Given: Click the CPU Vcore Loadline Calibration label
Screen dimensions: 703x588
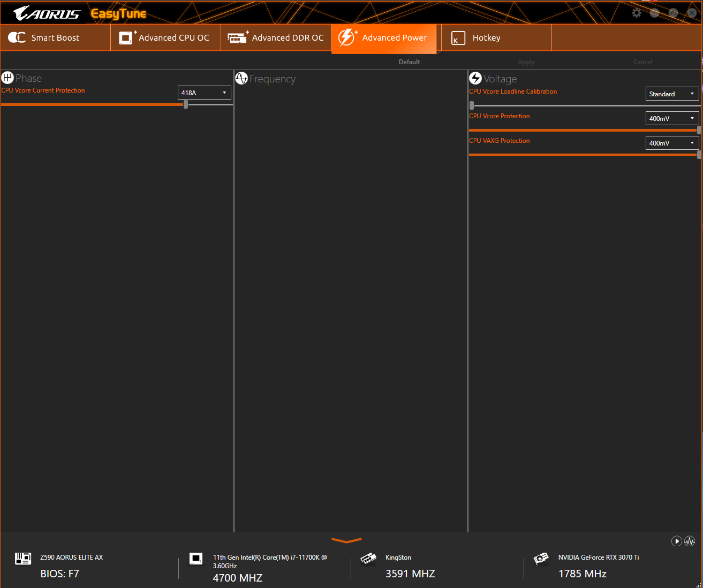Looking at the screenshot, I should [x=513, y=91].
